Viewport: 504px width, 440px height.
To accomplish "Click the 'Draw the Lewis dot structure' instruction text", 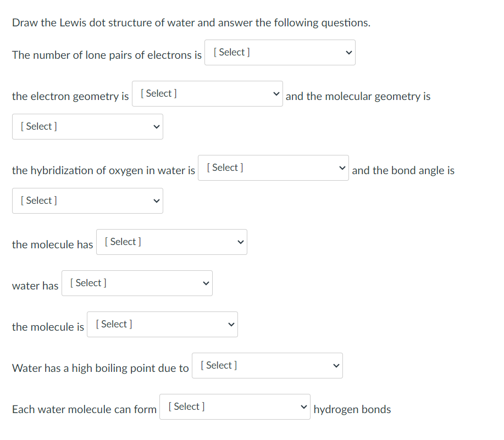I will 191,23.
